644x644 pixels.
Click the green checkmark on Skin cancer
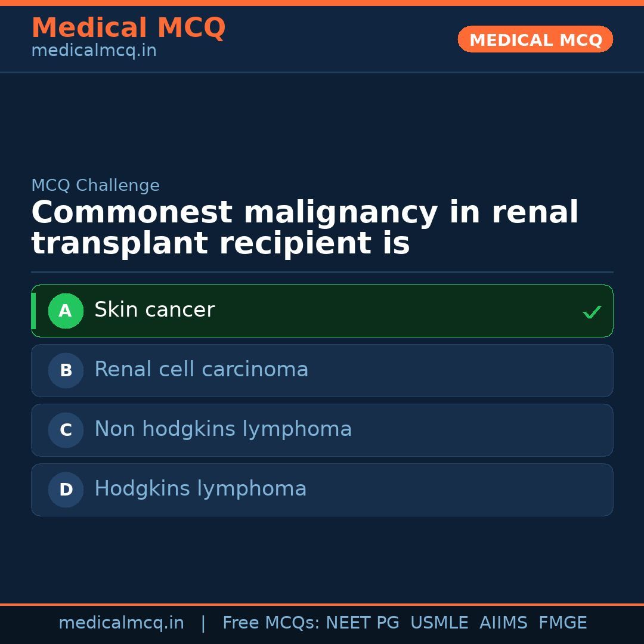[x=592, y=312]
